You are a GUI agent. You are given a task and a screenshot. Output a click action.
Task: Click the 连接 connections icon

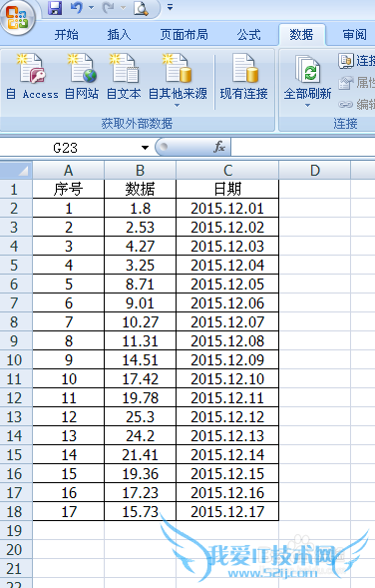pyautogui.click(x=346, y=60)
